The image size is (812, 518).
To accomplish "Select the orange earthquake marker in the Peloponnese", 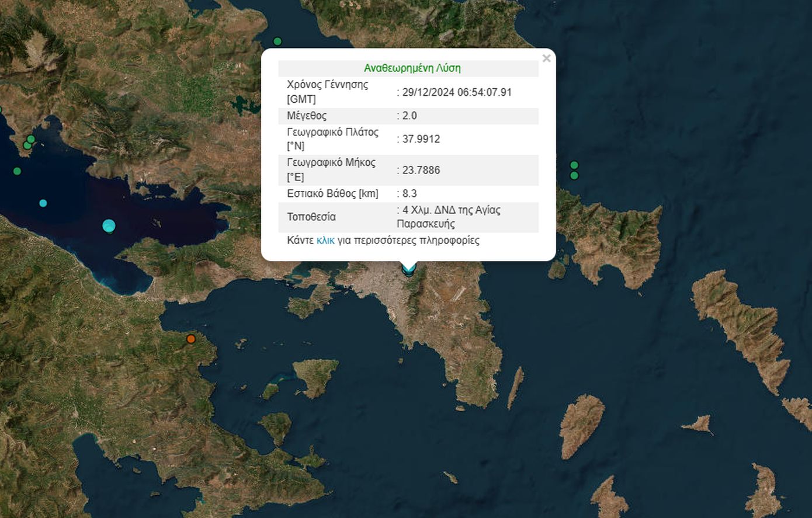I will click(x=191, y=339).
